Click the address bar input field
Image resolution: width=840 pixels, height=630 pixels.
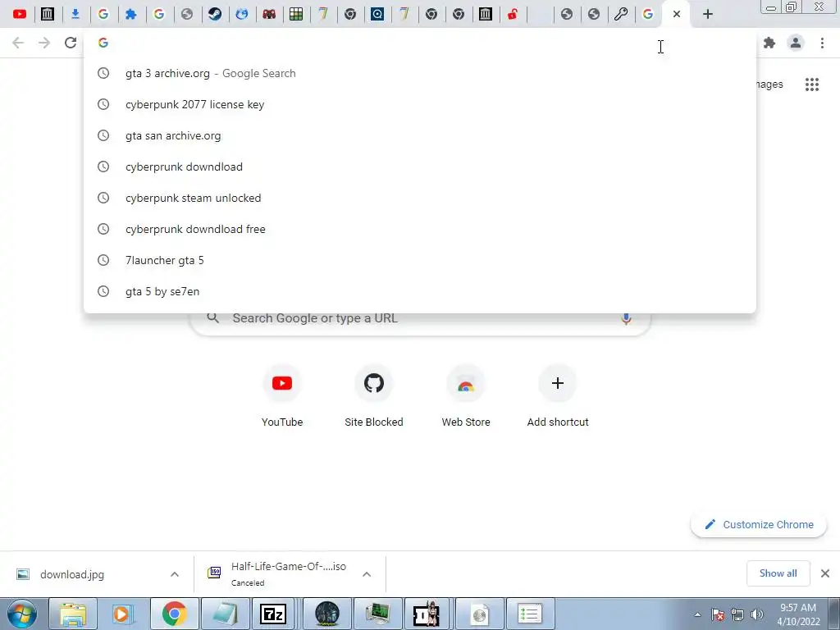pyautogui.click(x=419, y=43)
